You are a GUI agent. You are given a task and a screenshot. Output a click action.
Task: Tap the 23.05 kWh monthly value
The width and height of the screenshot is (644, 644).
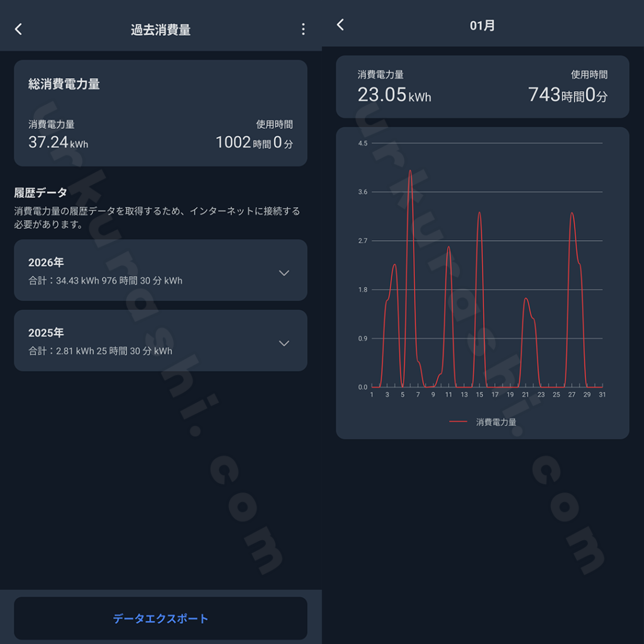pyautogui.click(x=394, y=95)
